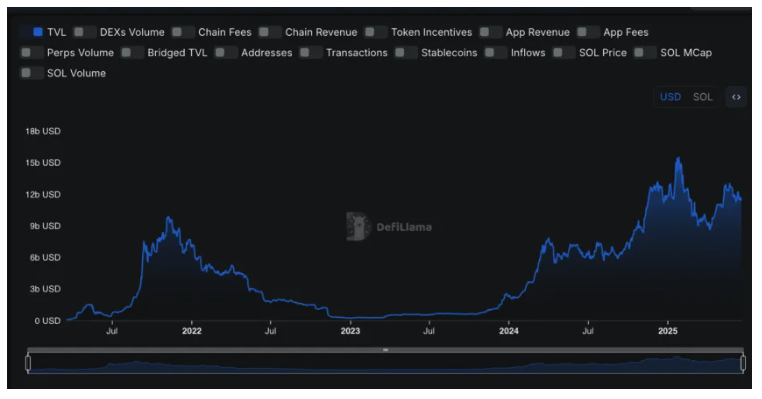Click the embed code brackets icon
This screenshot has height=399, width=762.
tap(736, 97)
